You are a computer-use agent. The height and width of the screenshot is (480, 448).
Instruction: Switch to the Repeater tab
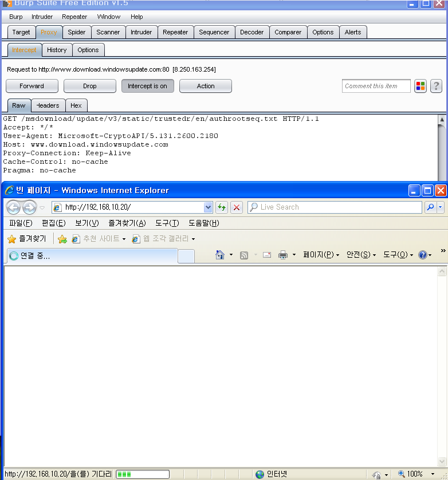tap(175, 33)
